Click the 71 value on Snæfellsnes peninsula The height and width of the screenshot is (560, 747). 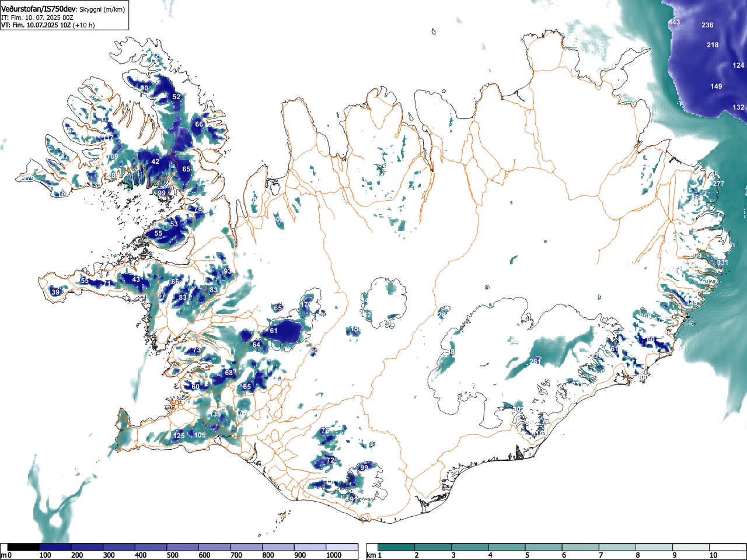coord(107,283)
